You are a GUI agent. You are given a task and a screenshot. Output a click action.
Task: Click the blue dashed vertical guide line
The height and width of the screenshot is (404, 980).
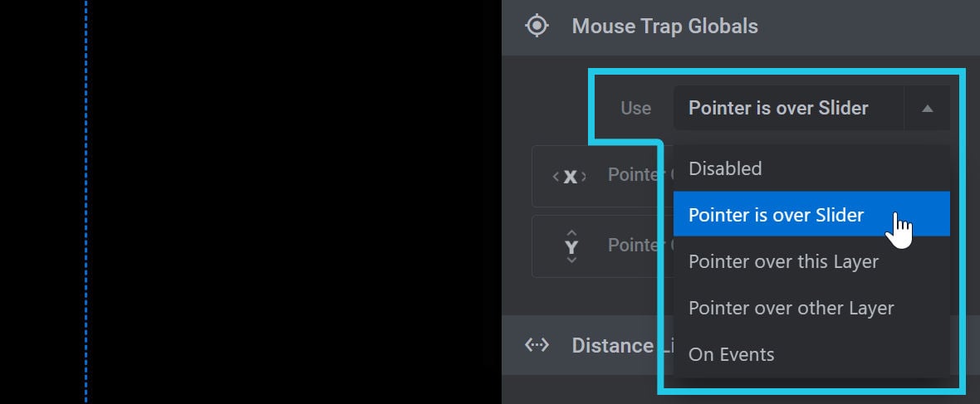[x=86, y=202]
